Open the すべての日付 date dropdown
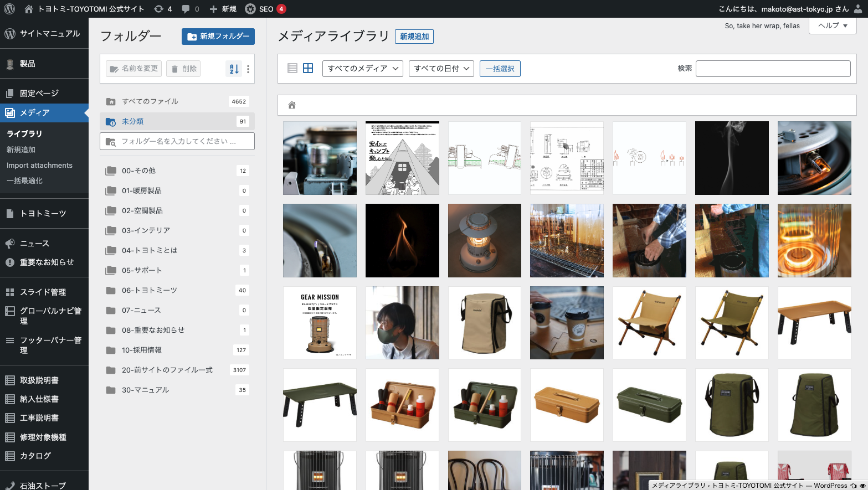This screenshot has width=868, height=490. click(x=441, y=69)
